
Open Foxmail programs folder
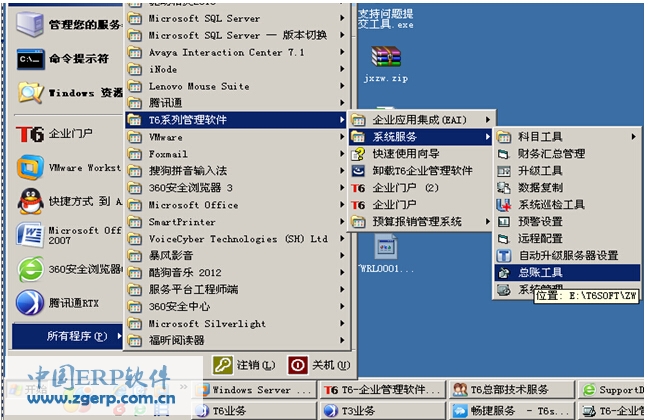[x=236, y=154]
